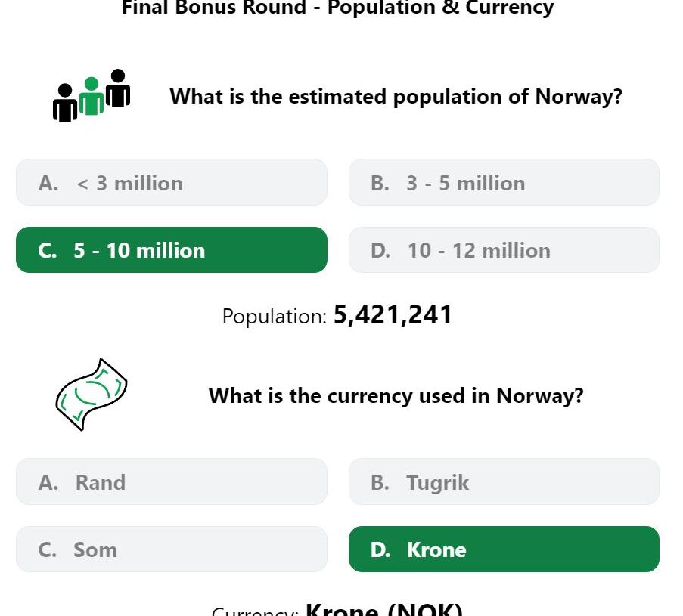Click the green banknote currency icon
The height and width of the screenshot is (616, 683).
[x=92, y=395]
